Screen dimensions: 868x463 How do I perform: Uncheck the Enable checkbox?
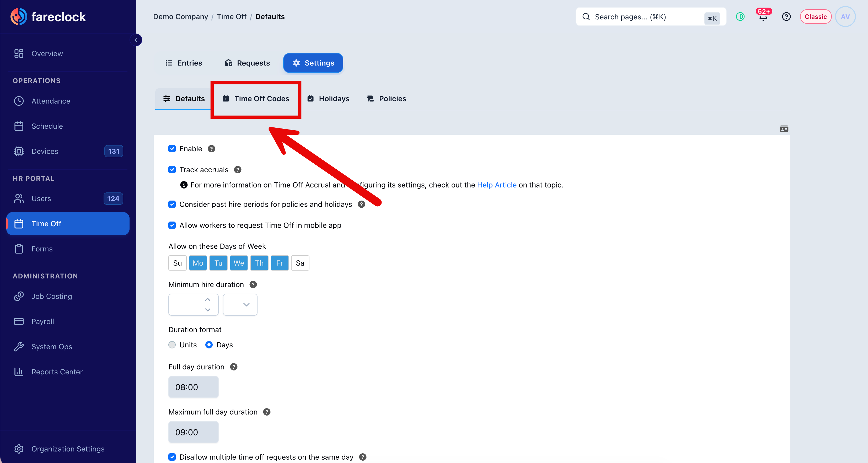[172, 149]
